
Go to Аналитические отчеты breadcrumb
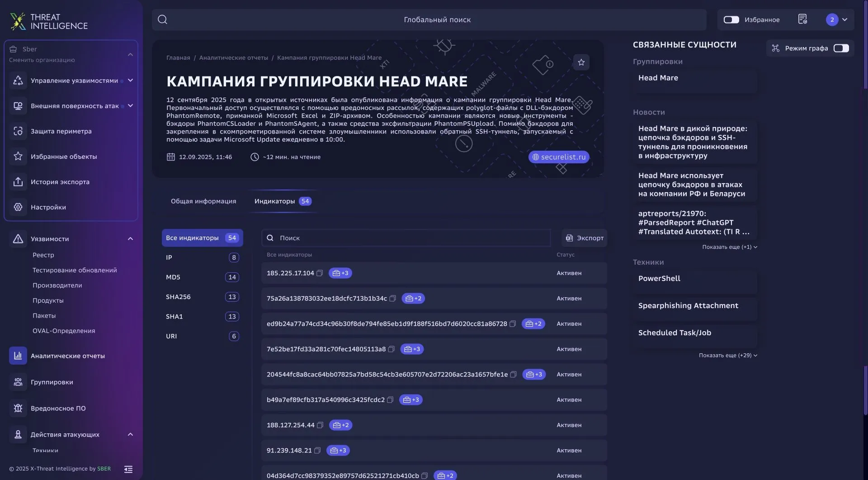(234, 58)
